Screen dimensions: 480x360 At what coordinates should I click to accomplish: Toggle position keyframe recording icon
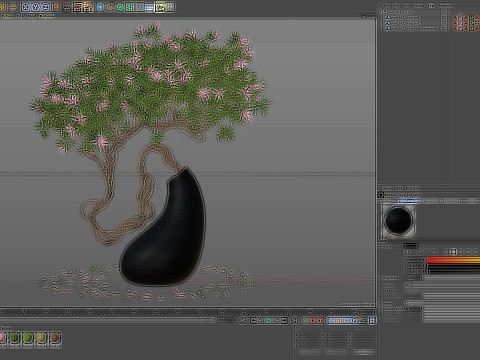click(x=331, y=320)
